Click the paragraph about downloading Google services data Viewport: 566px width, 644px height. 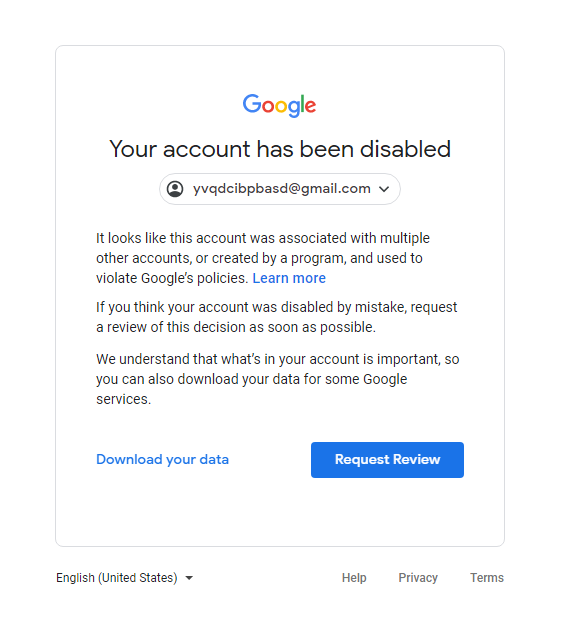click(278, 379)
